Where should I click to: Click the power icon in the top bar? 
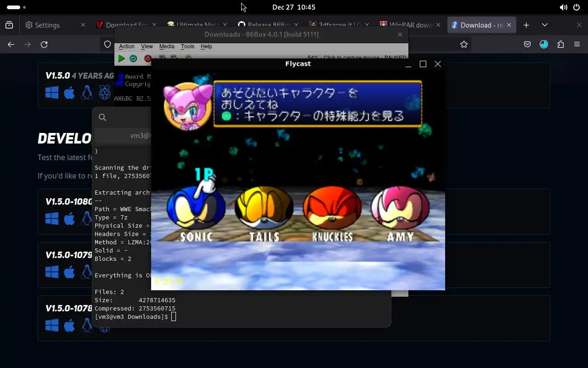(577, 7)
